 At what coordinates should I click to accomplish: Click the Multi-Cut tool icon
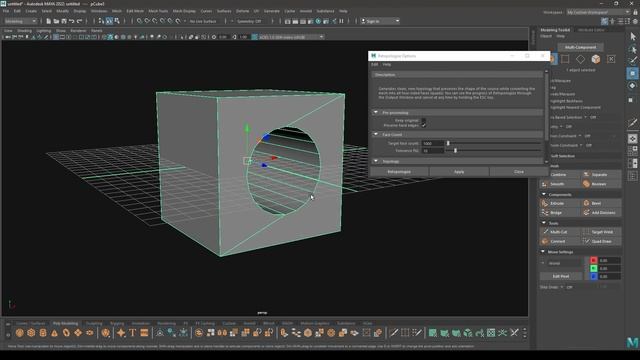click(x=545, y=231)
